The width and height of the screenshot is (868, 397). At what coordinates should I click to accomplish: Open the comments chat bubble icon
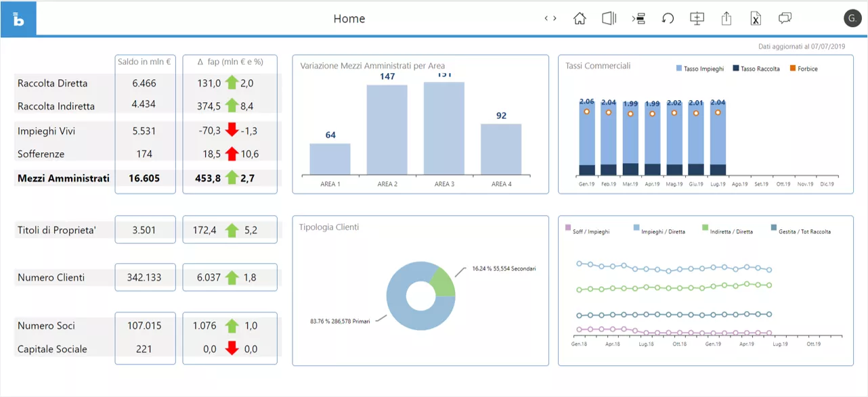pyautogui.click(x=785, y=18)
